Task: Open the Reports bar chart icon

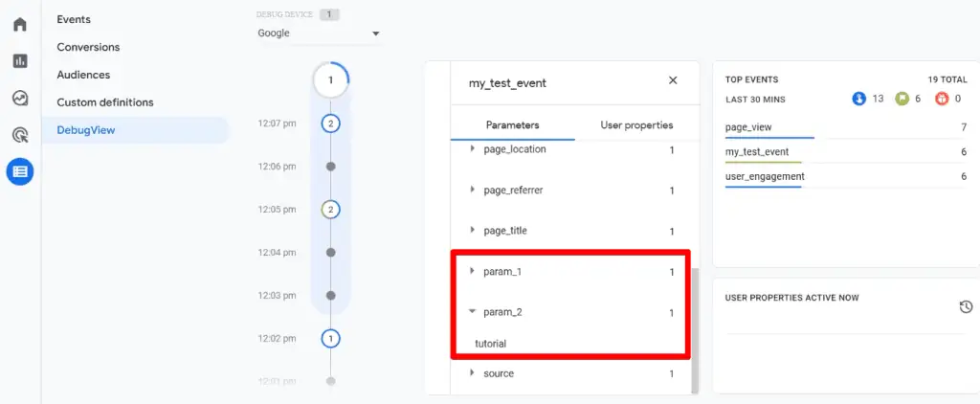Action: click(20, 61)
